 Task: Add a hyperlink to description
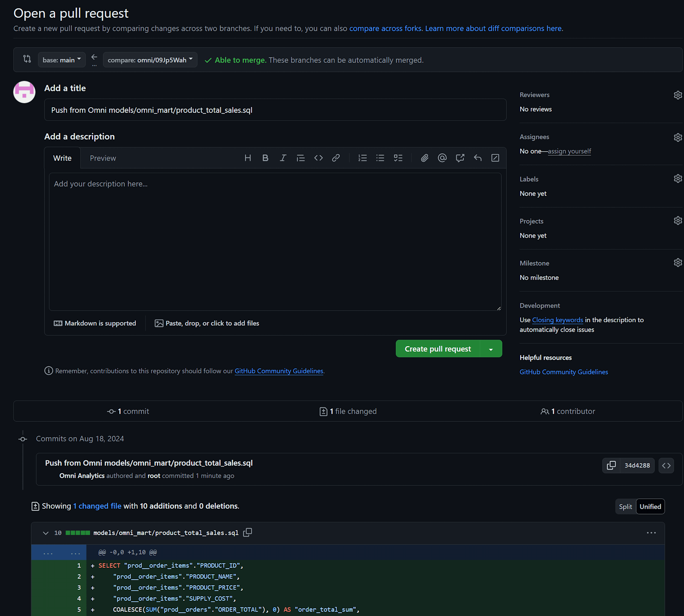pyautogui.click(x=336, y=158)
